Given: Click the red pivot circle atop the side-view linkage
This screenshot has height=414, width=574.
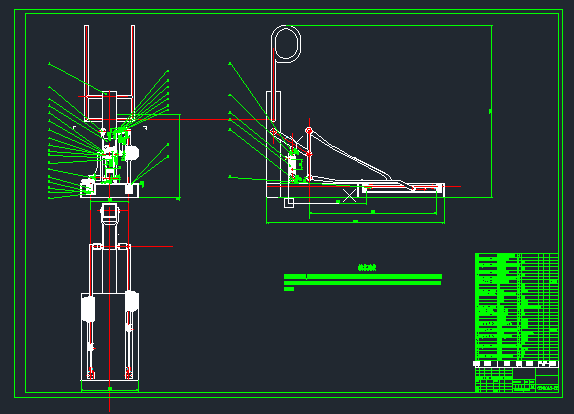Looking at the screenshot, I should (309, 130).
